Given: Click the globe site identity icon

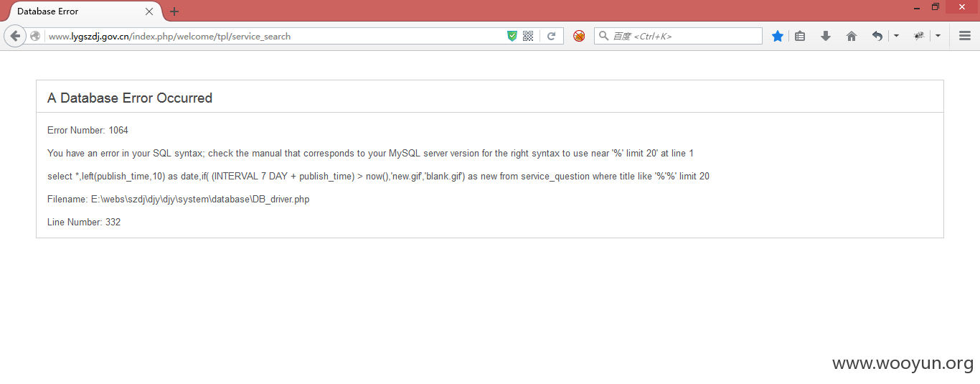Looking at the screenshot, I should pyautogui.click(x=35, y=36).
